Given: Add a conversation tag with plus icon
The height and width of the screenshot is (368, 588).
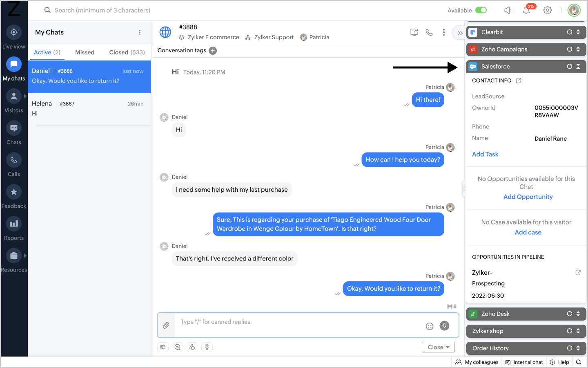Looking at the screenshot, I should point(213,51).
